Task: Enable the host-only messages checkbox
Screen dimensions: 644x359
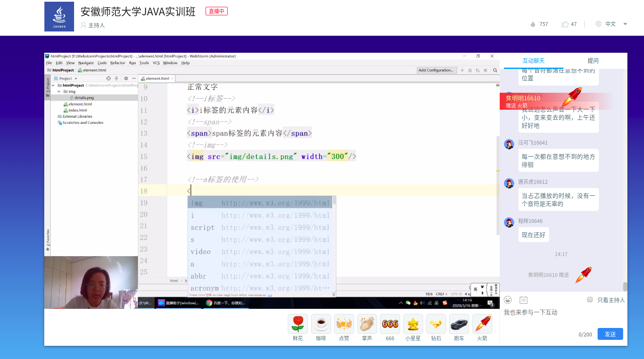Action: [590, 300]
